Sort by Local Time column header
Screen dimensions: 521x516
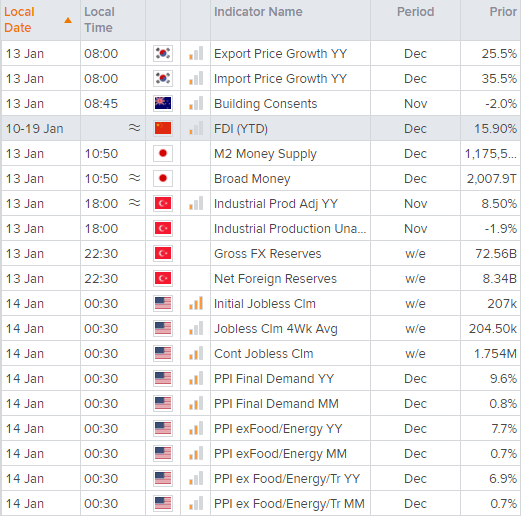click(99, 20)
